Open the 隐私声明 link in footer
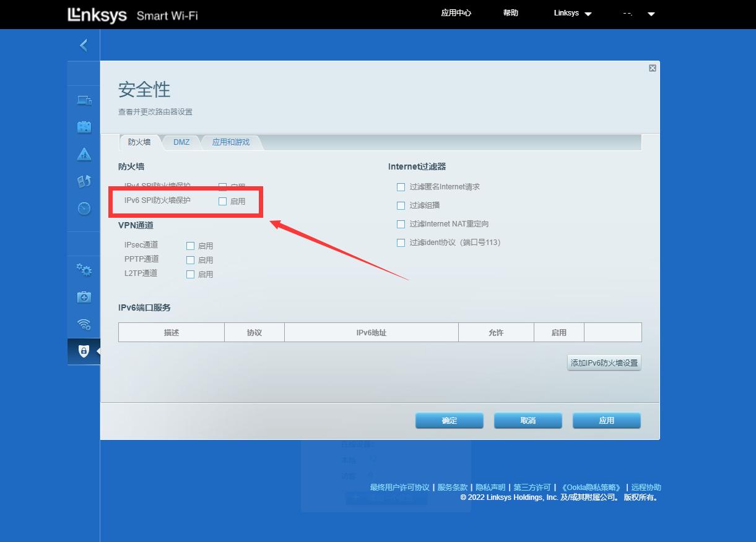756x542 pixels. coord(490,487)
